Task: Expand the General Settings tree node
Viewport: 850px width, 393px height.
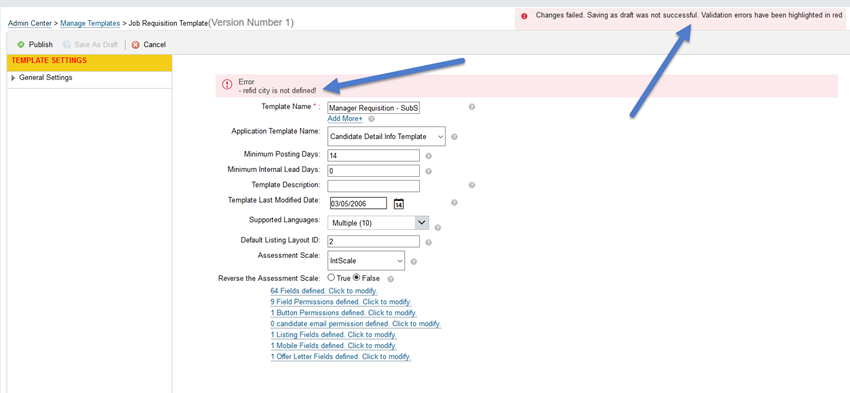Action: click(13, 78)
